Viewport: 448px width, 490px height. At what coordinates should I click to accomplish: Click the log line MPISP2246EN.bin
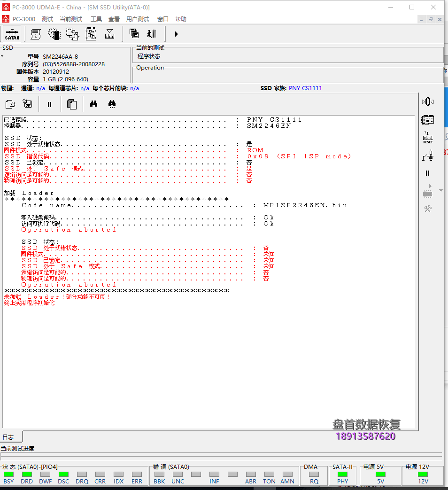point(305,205)
